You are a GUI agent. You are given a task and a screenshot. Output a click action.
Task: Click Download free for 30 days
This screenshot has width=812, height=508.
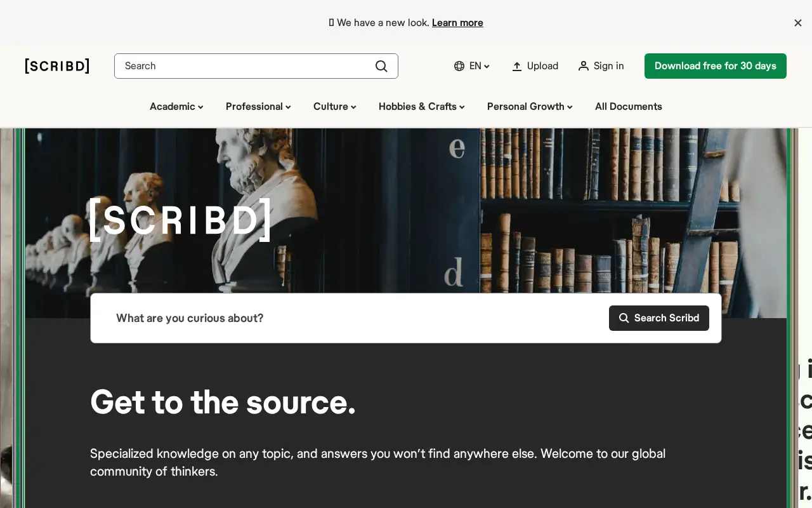pyautogui.click(x=716, y=66)
